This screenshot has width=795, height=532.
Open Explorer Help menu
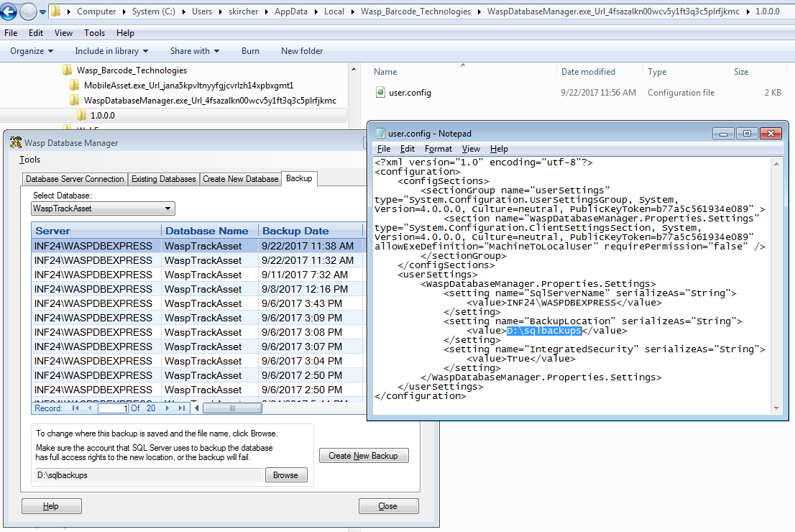click(125, 33)
